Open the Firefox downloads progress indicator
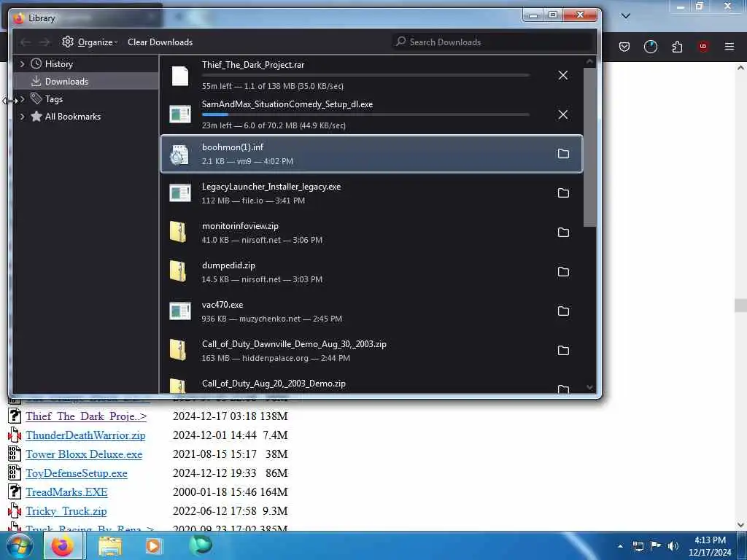747x560 pixels. (x=650, y=47)
